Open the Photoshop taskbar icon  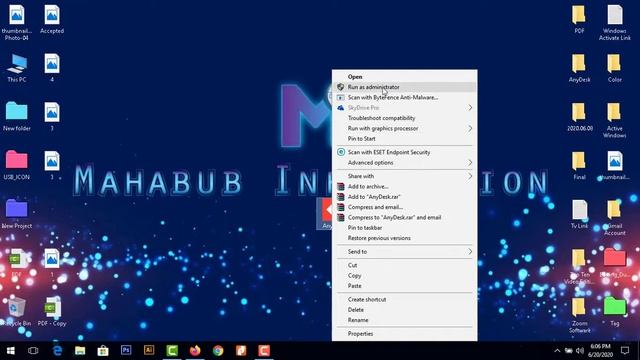click(x=126, y=350)
